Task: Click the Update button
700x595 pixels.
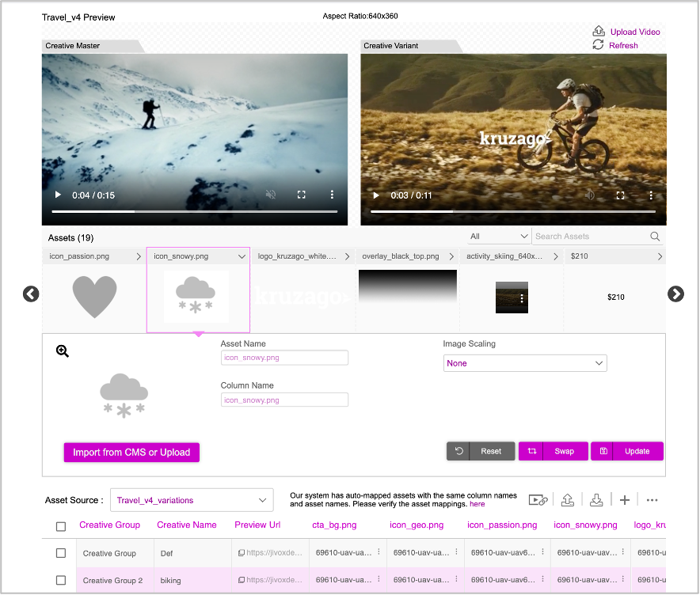Action: pyautogui.click(x=627, y=451)
